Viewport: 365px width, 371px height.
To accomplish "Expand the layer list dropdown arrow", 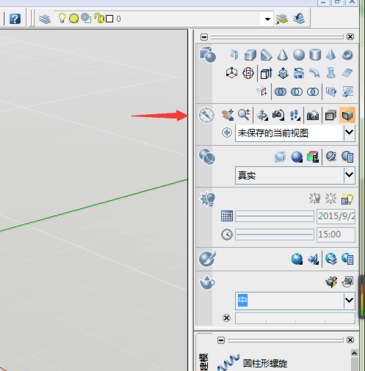I will [267, 19].
